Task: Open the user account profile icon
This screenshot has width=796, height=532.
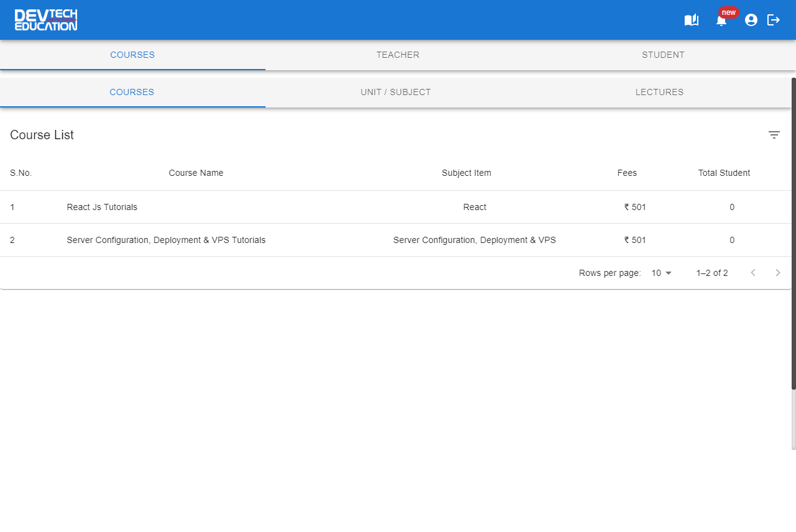Action: pos(751,20)
